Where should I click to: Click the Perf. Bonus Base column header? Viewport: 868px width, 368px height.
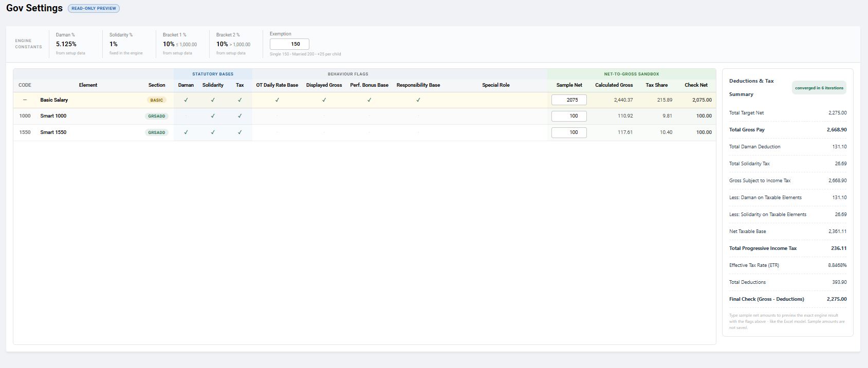coord(369,85)
